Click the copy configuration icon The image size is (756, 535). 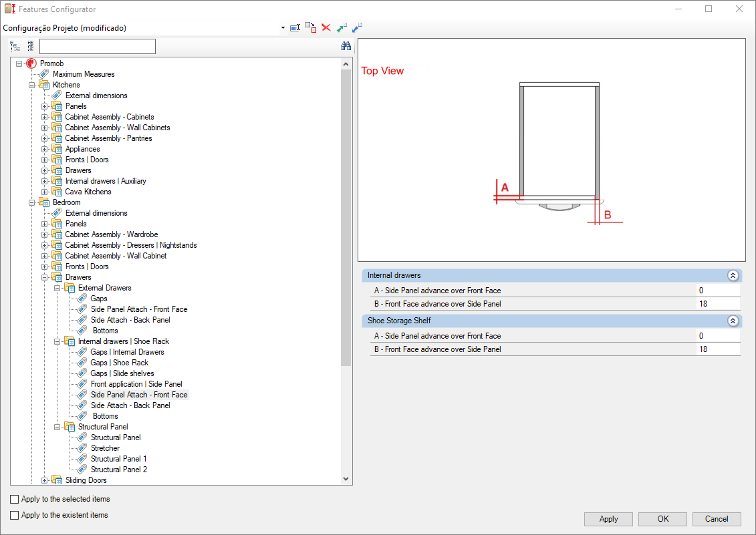[x=311, y=28]
